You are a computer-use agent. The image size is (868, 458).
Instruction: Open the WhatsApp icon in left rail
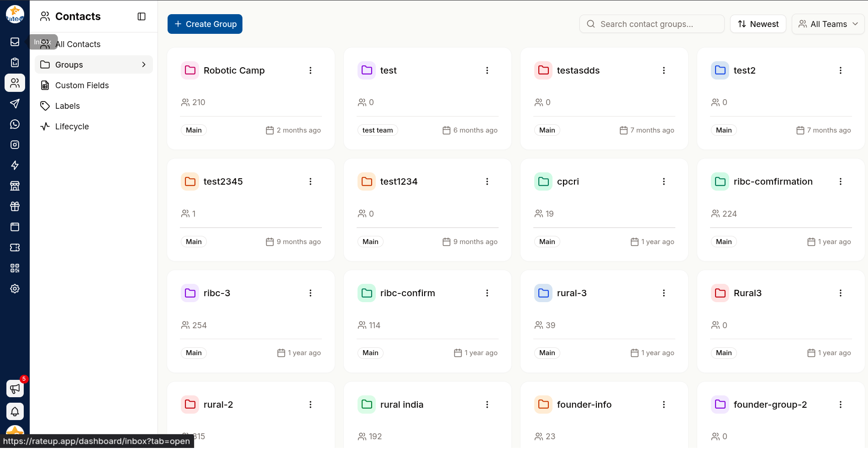(x=15, y=124)
